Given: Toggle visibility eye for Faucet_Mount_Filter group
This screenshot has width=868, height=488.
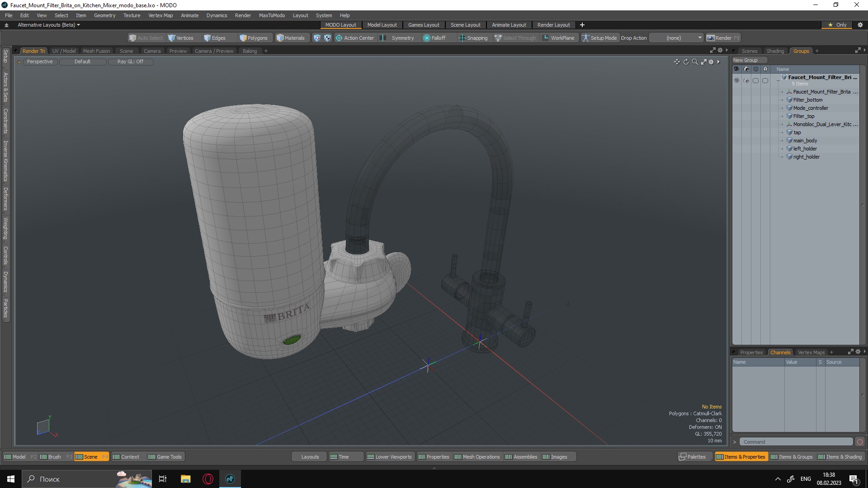Looking at the screenshot, I should [736, 80].
